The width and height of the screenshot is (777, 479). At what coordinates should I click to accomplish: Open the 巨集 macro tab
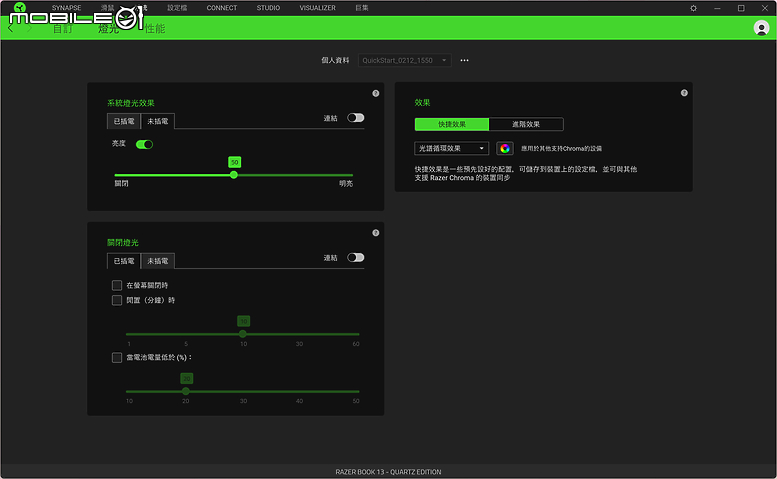click(362, 8)
